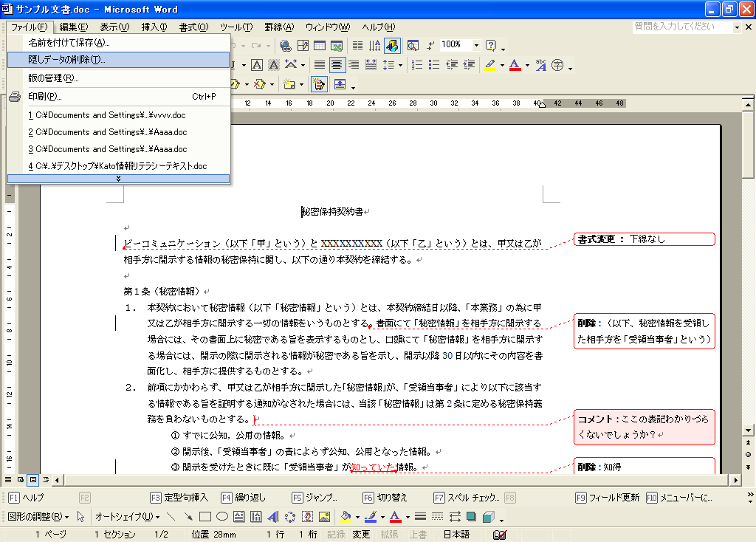Open the オートシェイプ dropdown menu
The image size is (756, 542).
tap(126, 517)
